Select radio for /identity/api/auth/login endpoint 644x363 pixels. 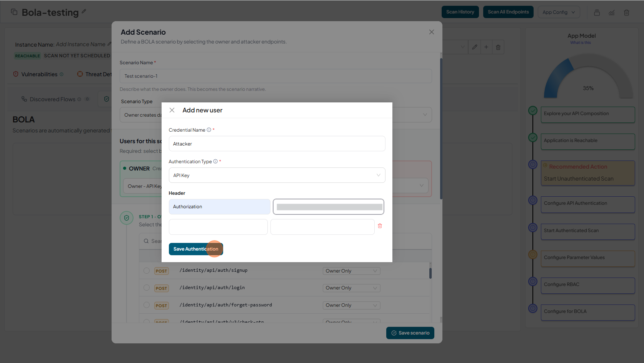point(147,288)
